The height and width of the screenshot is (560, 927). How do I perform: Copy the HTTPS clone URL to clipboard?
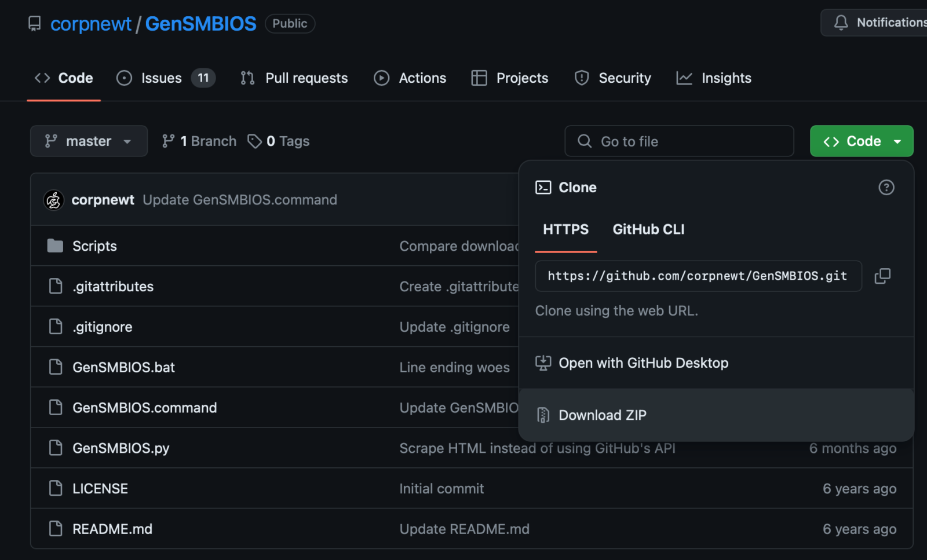[882, 276]
